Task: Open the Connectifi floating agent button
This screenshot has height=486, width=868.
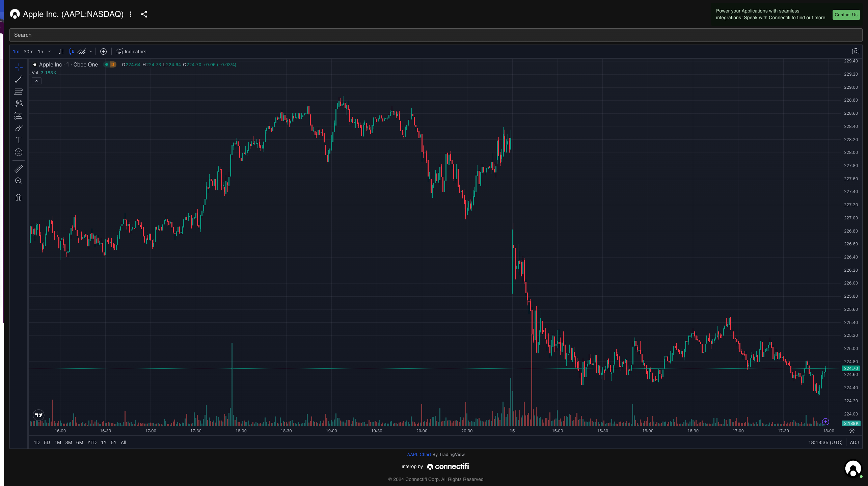Action: click(x=853, y=469)
